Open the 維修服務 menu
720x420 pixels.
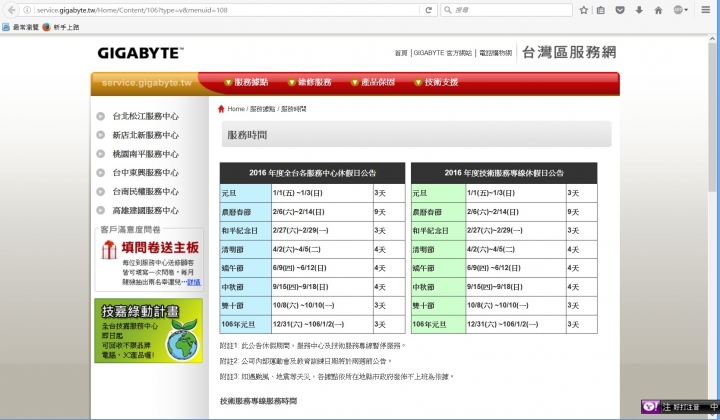coord(309,82)
